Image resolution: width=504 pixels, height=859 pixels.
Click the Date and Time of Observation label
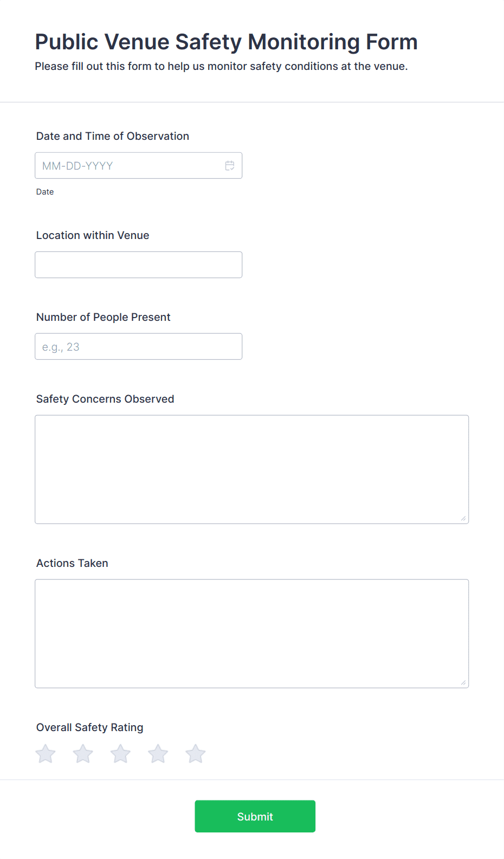[x=113, y=137]
